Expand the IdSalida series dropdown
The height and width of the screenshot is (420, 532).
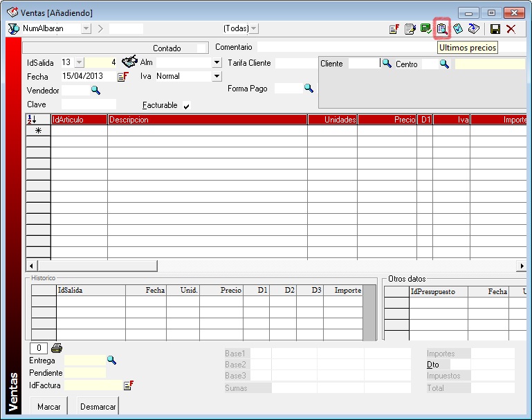coord(79,62)
